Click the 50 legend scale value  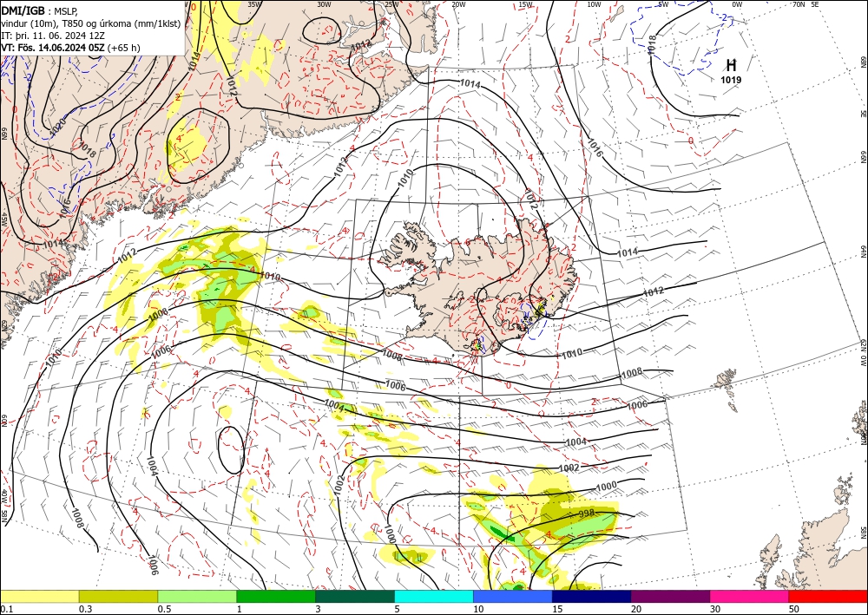(794, 609)
